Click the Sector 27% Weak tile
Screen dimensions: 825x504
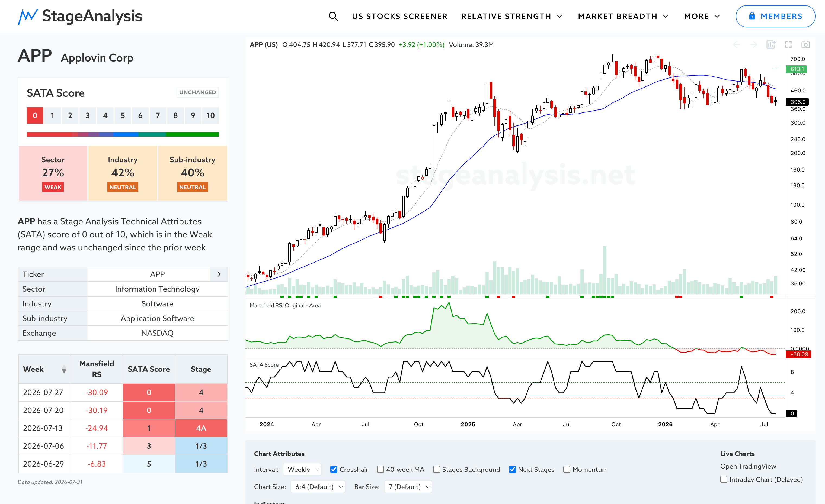pos(53,173)
